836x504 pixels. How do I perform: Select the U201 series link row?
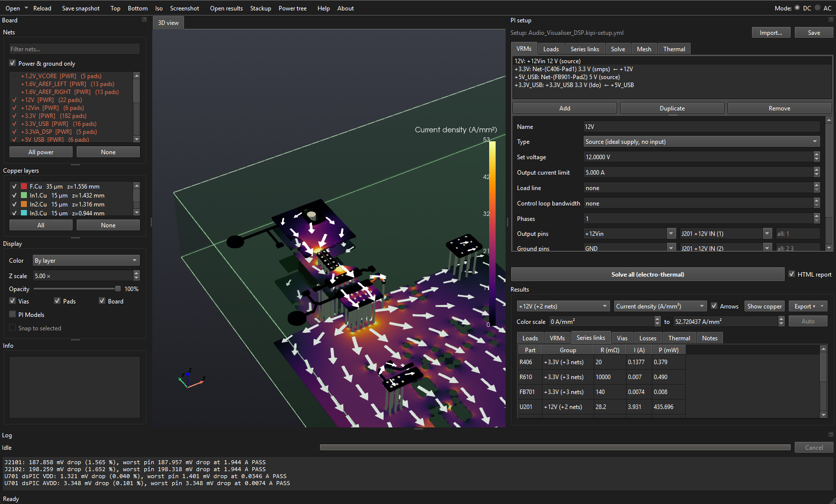click(601, 407)
